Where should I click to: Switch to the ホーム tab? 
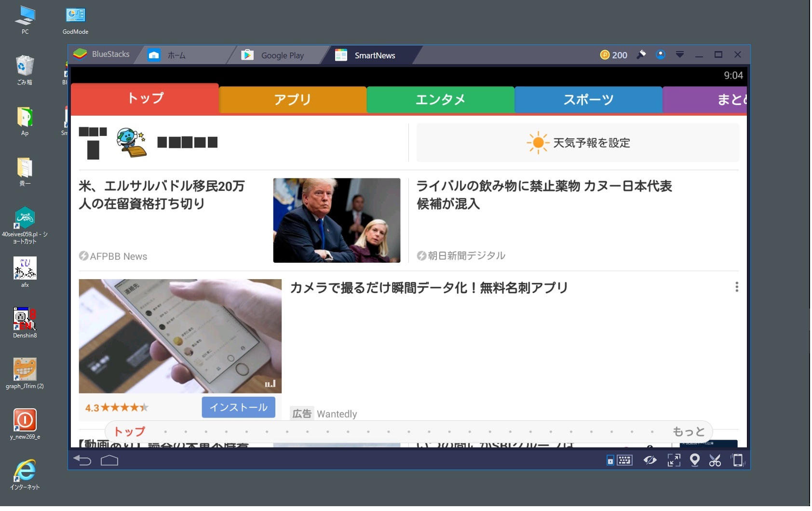(185, 55)
